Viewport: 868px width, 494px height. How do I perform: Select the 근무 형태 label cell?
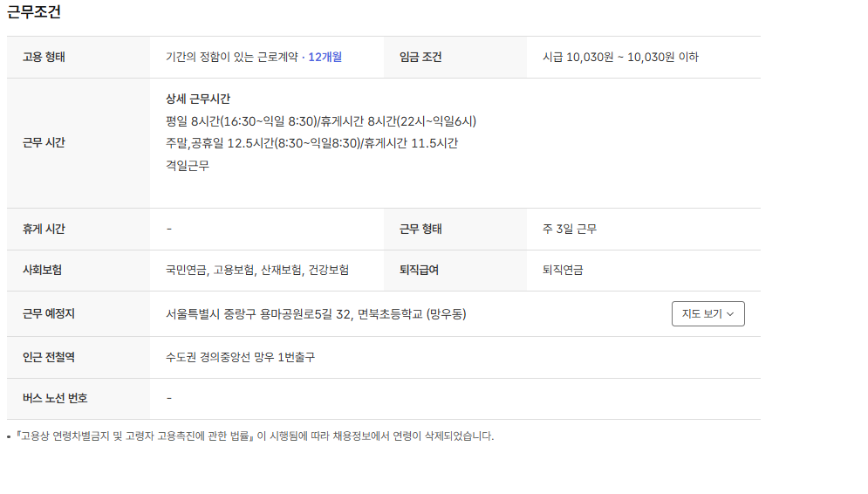pyautogui.click(x=420, y=230)
